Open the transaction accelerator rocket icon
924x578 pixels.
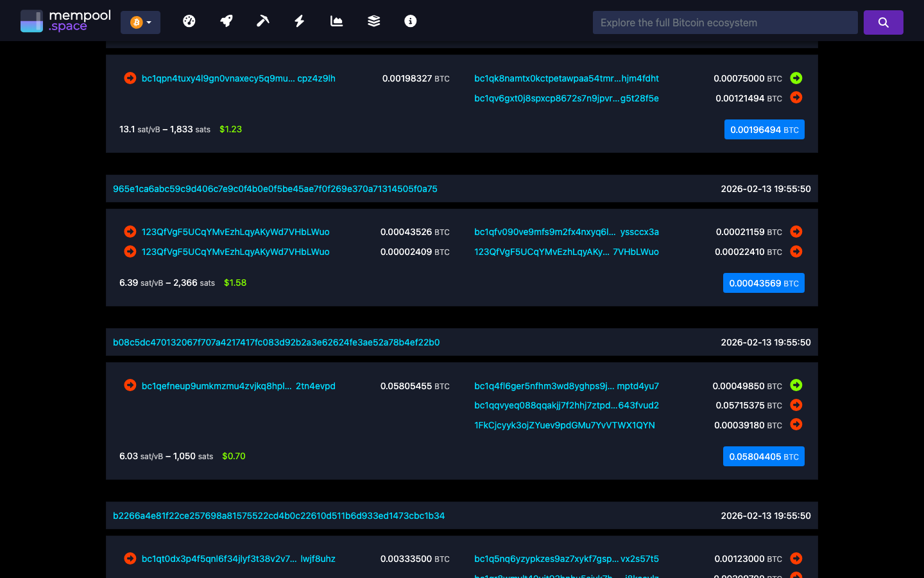coord(226,21)
